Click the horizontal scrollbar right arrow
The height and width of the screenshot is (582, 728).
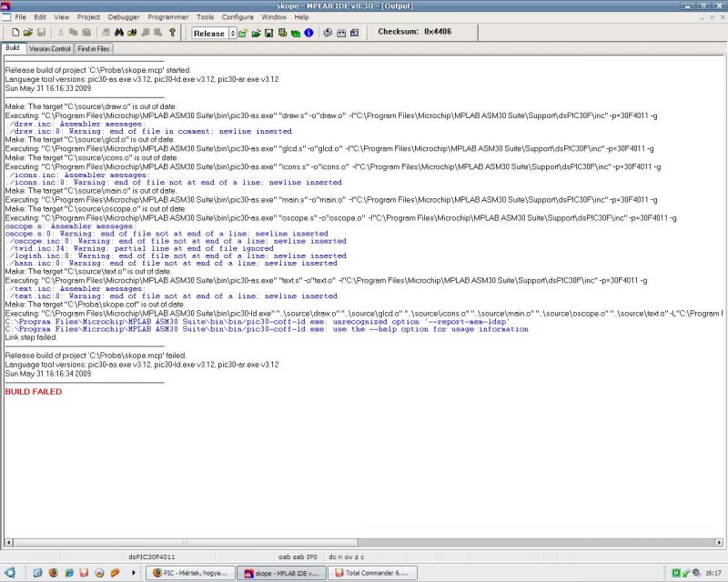tap(719, 542)
